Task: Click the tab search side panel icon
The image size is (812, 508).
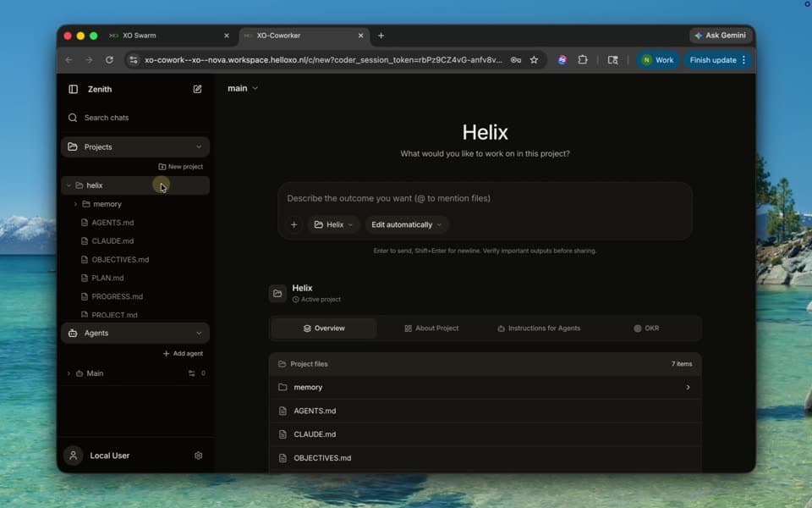Action: click(x=612, y=60)
